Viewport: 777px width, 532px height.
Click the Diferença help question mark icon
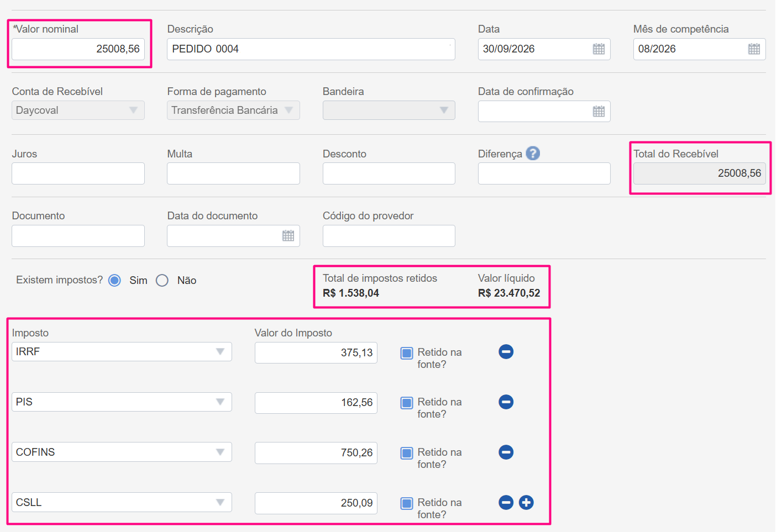[533, 153]
